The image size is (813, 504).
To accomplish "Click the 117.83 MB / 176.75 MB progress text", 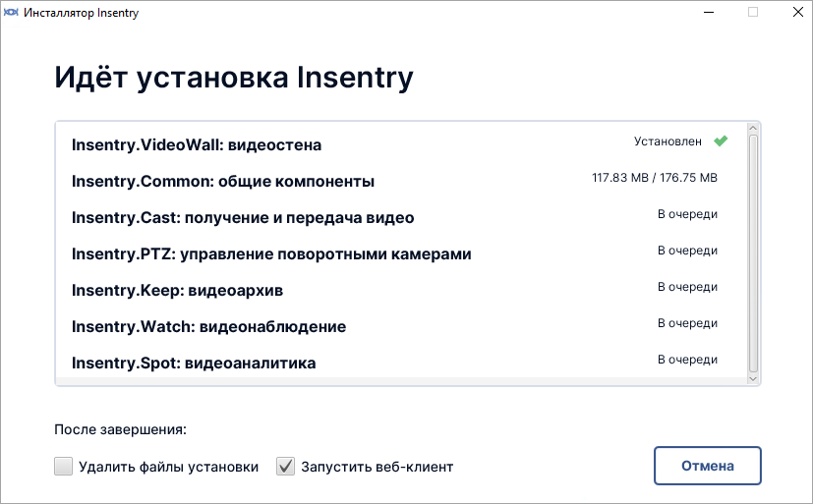I will 655,178.
